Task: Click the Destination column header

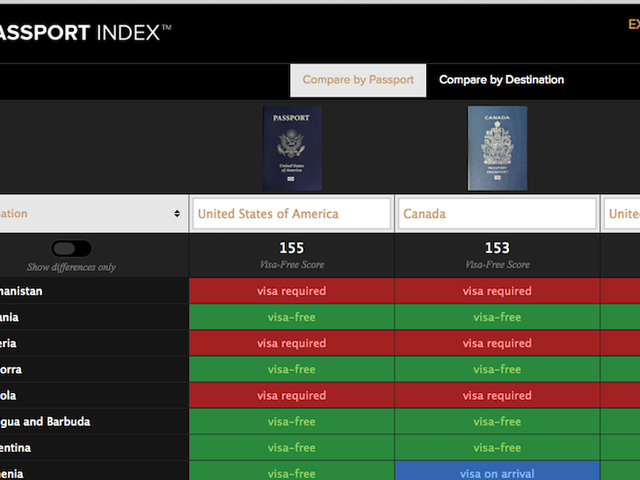Action: click(94, 213)
